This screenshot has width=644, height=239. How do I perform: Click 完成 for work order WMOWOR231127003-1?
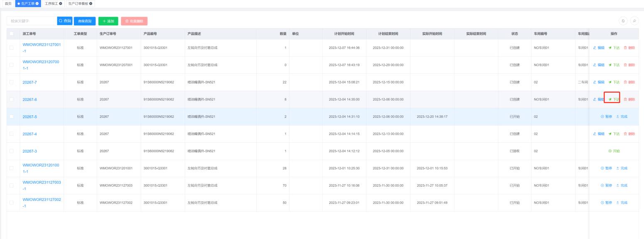pos(622,185)
